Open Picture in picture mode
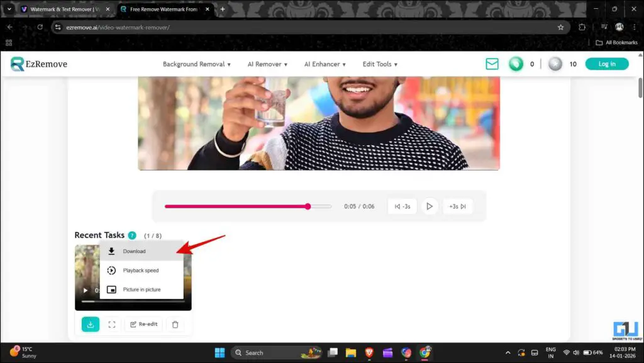 (142, 289)
